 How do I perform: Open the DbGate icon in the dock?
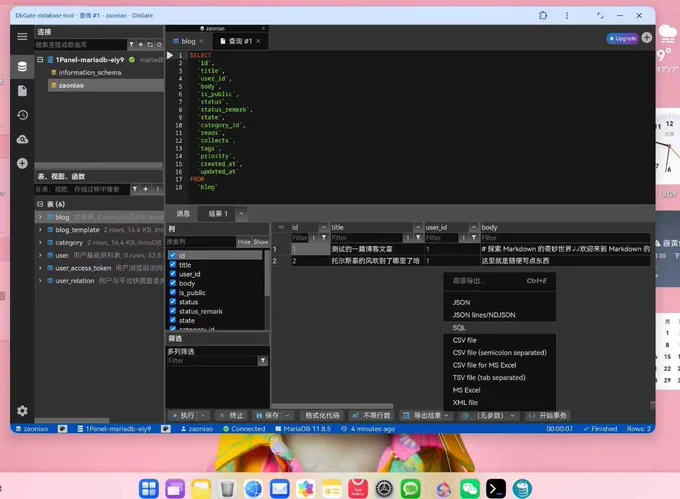(x=522, y=489)
